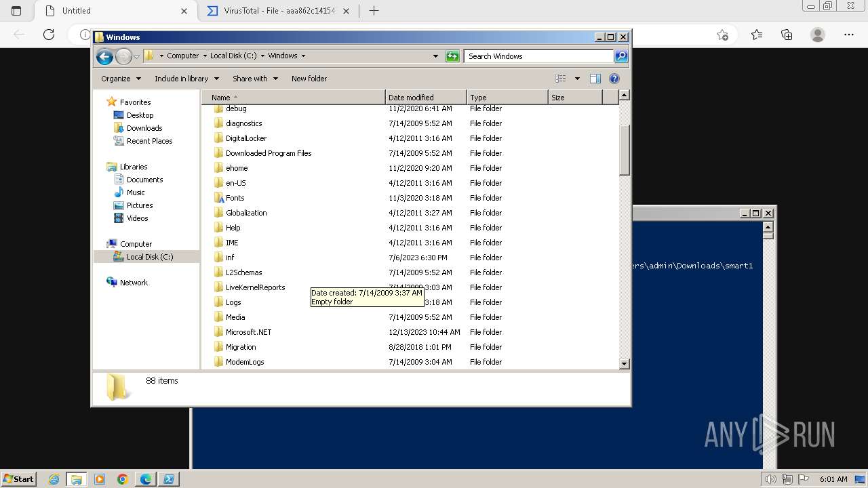The height and width of the screenshot is (488, 868).
Task: Select the Fonts folder
Action: [235, 198]
